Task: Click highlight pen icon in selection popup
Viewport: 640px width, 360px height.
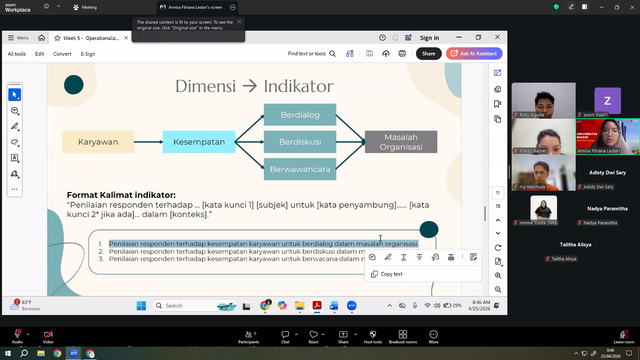Action: pos(388,257)
